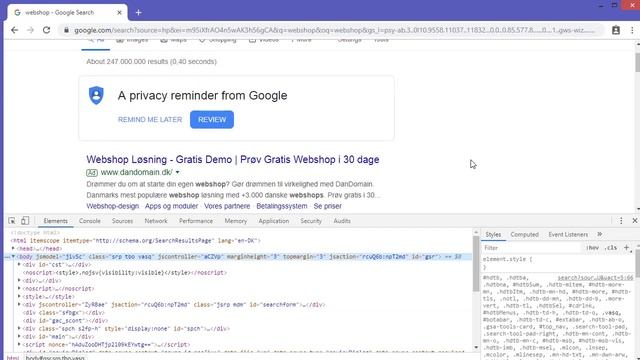Reload the Google search page

[47, 30]
